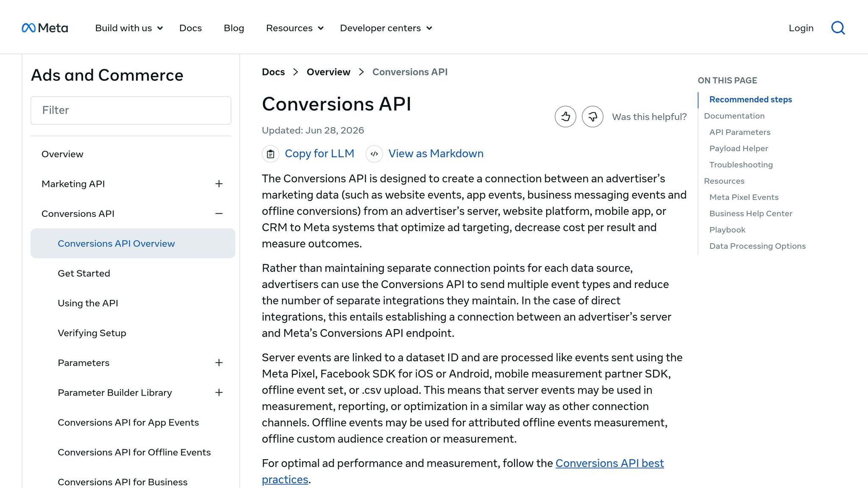This screenshot has height=488, width=868.
Task: Expand the Parameters section plus icon
Action: pyautogui.click(x=219, y=363)
